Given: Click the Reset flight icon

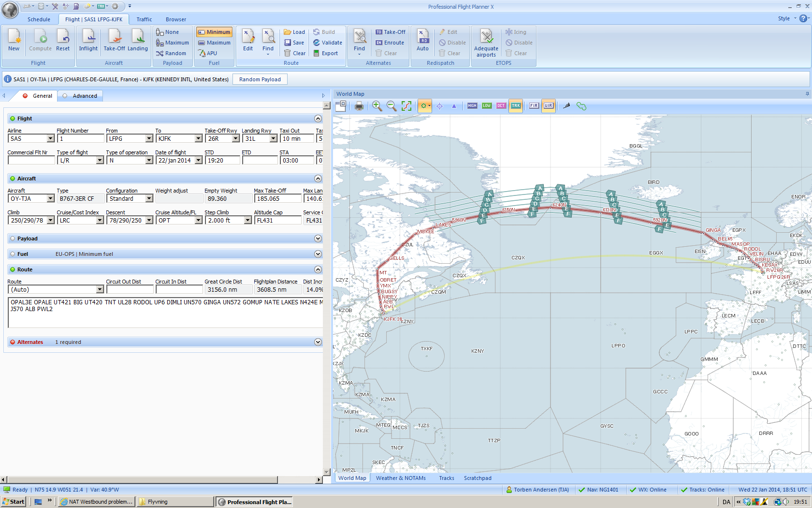Looking at the screenshot, I should [x=63, y=40].
